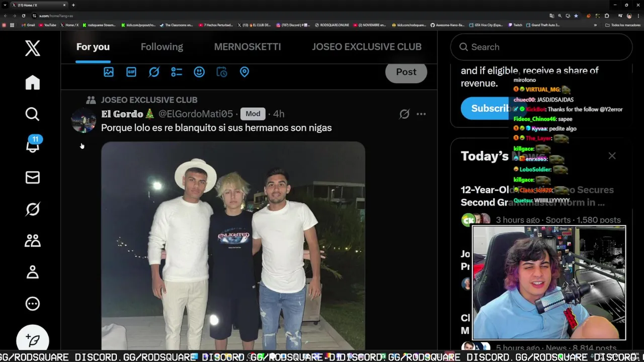Open the RODSQUARE.ONLINE bookmark
Screen dimensions: 644x362
332,25
